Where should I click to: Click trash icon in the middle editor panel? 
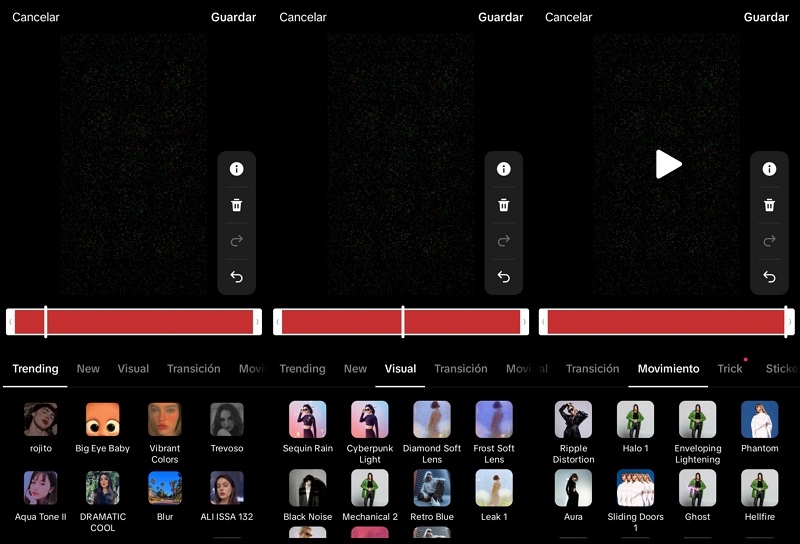coord(504,205)
